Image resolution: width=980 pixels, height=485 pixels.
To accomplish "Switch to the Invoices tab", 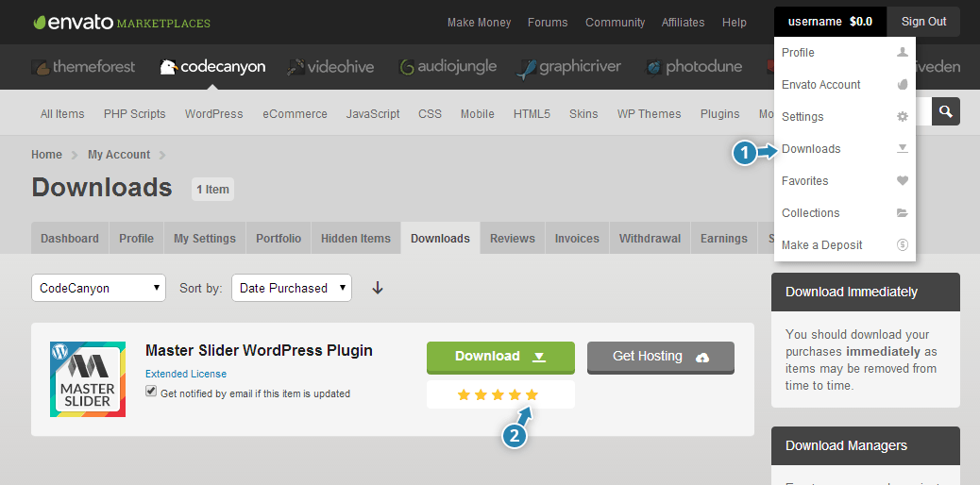I will pyautogui.click(x=577, y=239).
